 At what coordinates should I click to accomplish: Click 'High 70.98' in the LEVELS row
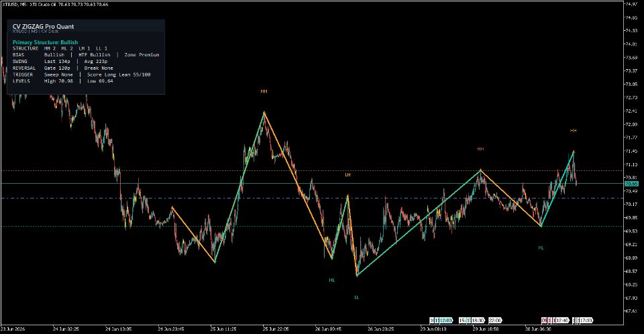click(x=58, y=81)
